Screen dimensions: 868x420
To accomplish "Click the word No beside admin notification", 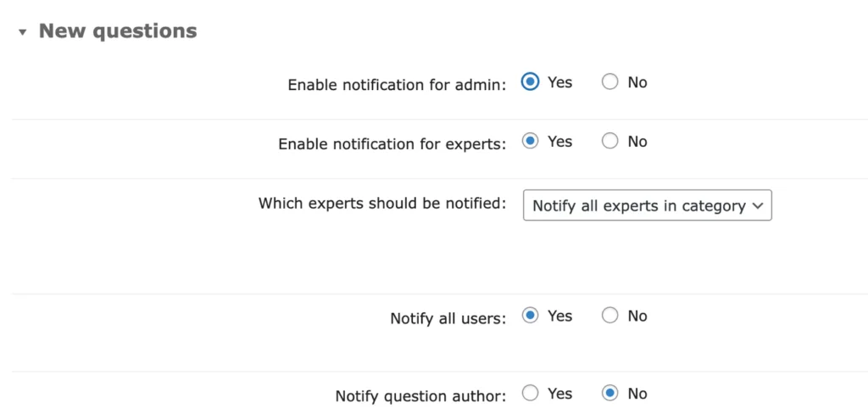I will click(x=637, y=82).
